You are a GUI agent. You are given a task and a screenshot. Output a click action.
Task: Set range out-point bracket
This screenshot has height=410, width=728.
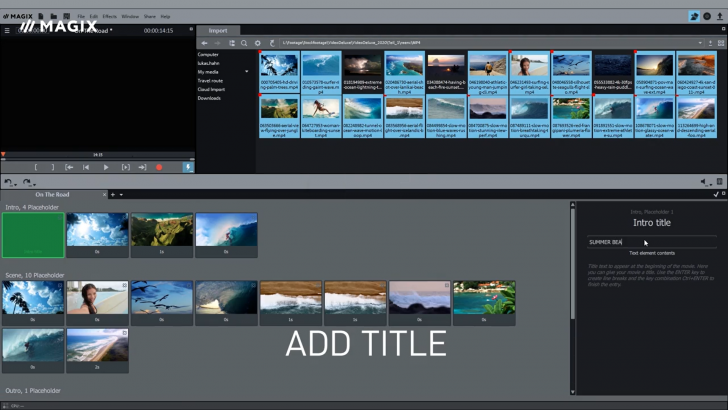tap(52, 167)
